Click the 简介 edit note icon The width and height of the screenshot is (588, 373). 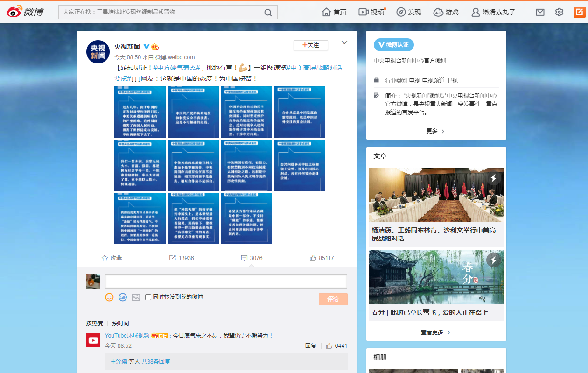377,95
